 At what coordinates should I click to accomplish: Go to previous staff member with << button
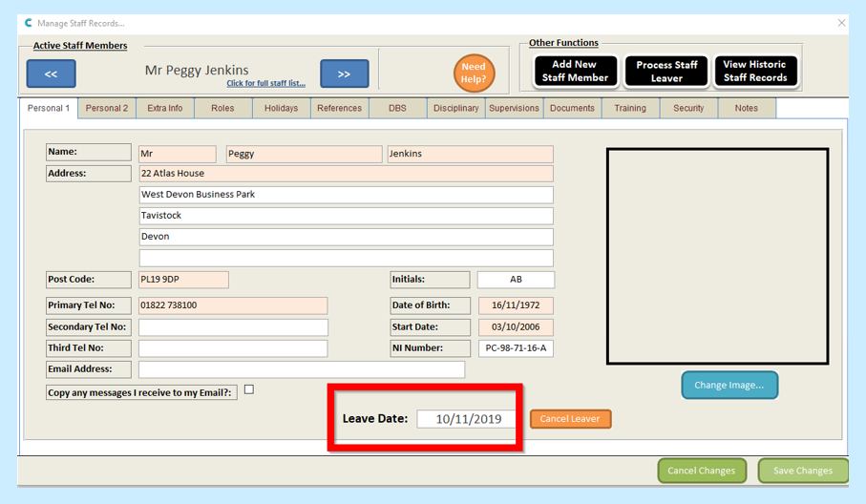tap(51, 73)
